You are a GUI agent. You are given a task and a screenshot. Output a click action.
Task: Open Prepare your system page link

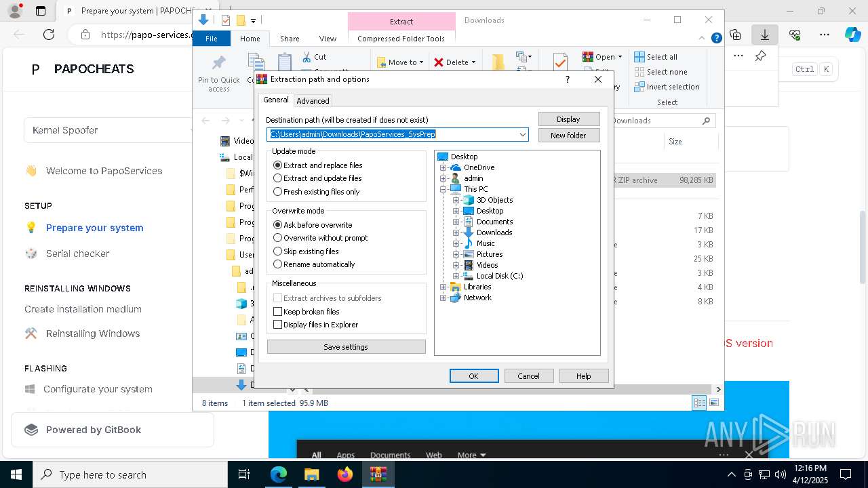click(95, 228)
